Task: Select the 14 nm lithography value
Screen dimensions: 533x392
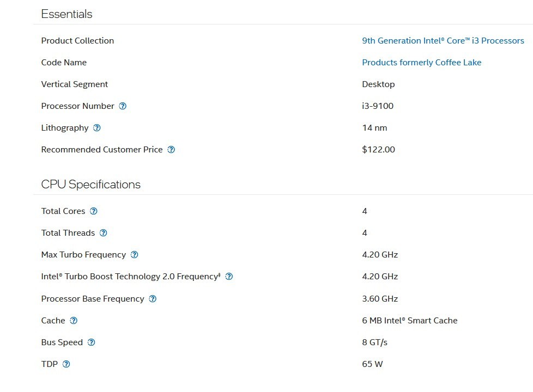Action: [x=374, y=128]
